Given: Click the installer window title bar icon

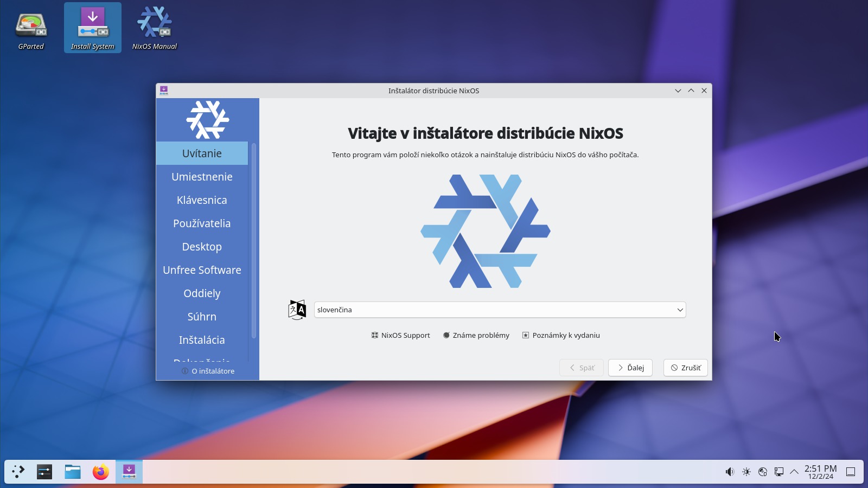Looking at the screenshot, I should click(x=164, y=91).
